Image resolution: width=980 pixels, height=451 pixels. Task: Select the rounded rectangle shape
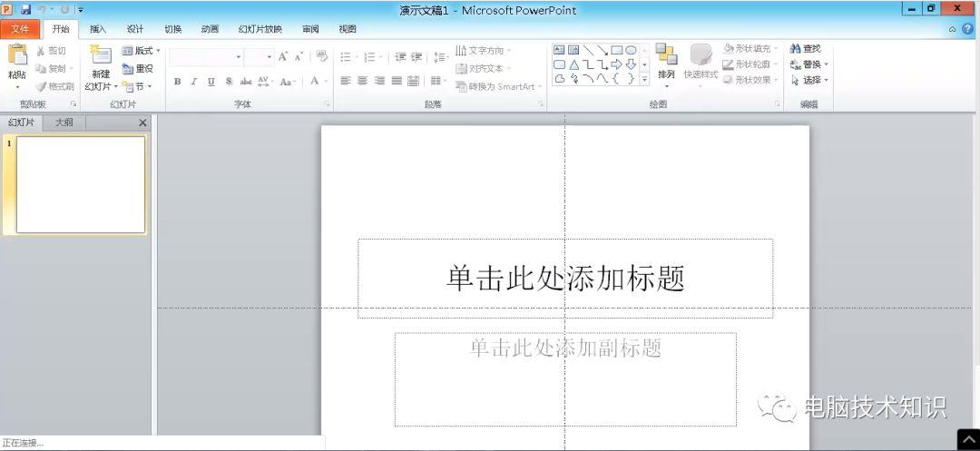tap(559, 64)
